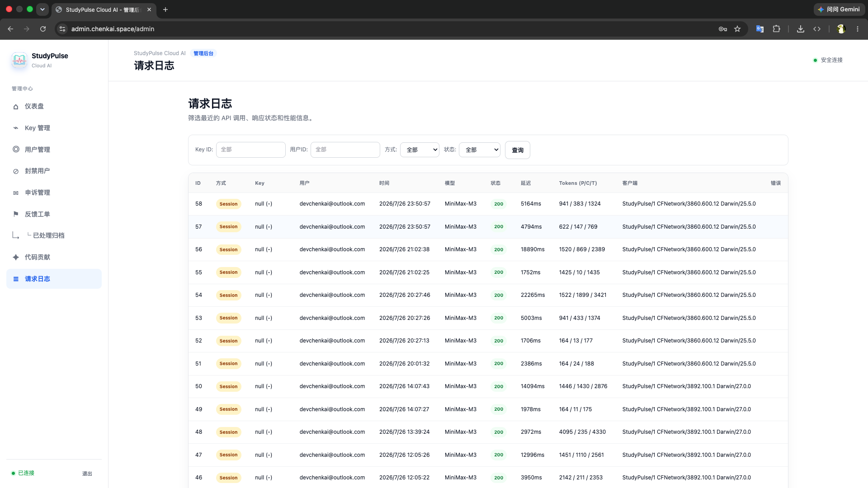Click the 问问 Gemini button
Image resolution: width=868 pixels, height=488 pixels.
click(839, 9)
